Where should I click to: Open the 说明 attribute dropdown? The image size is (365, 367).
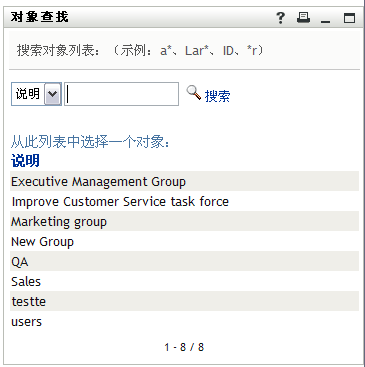[x=36, y=94]
